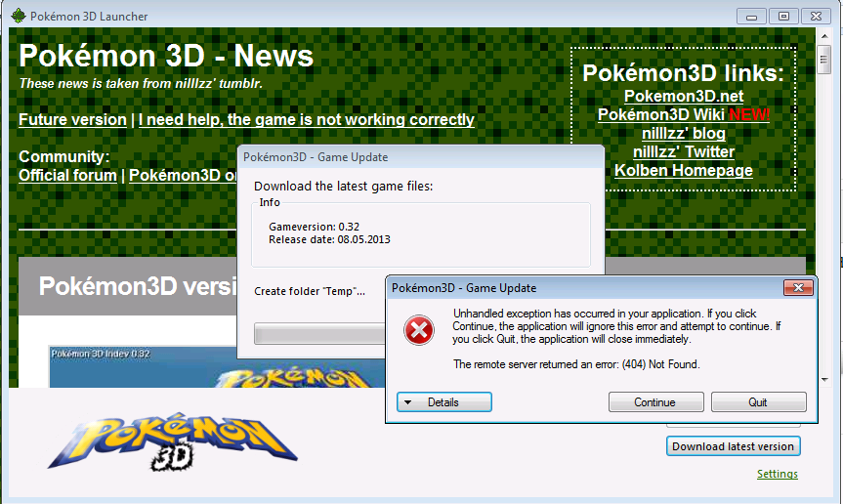This screenshot has height=504, width=843.
Task: Click the Pokémon 3D Indev 0.32 screenshot thumbnail
Action: pyautogui.click(x=217, y=366)
